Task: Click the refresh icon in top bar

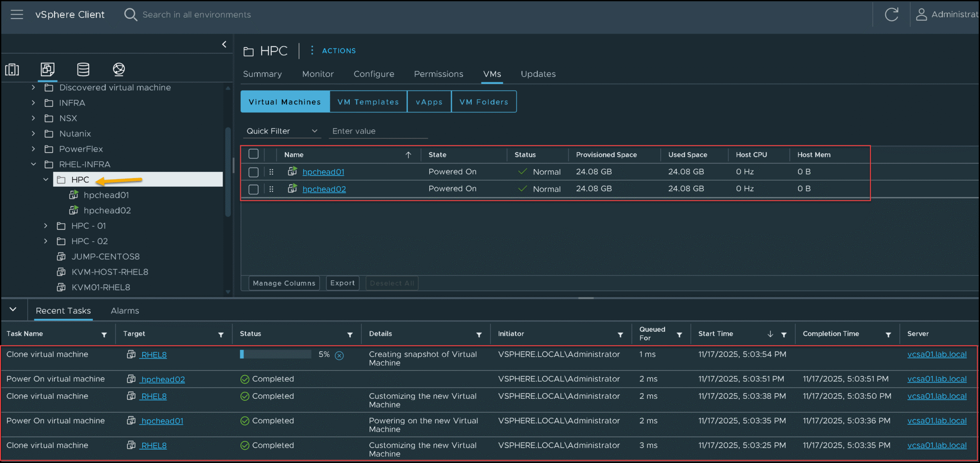Action: pyautogui.click(x=891, y=14)
